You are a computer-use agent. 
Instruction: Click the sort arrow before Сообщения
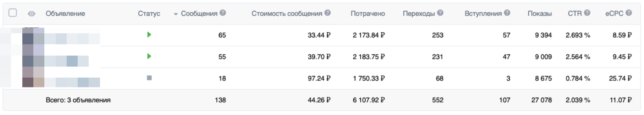tap(175, 14)
